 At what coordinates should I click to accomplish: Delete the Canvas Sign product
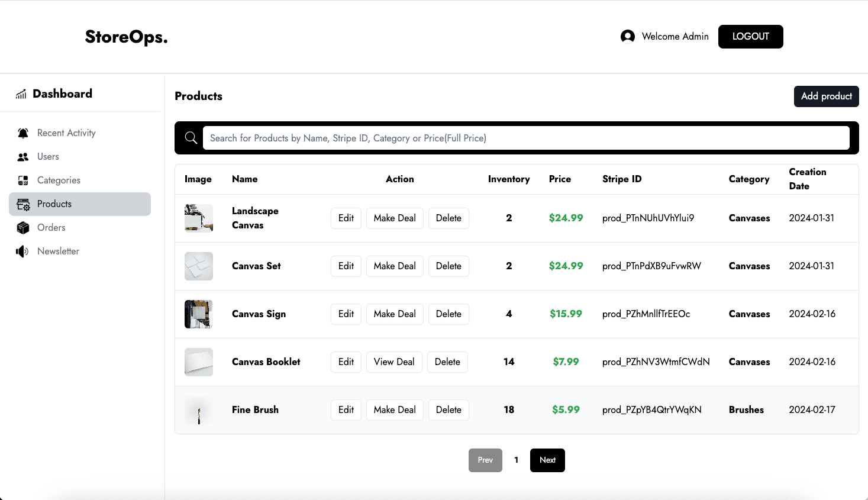tap(448, 314)
